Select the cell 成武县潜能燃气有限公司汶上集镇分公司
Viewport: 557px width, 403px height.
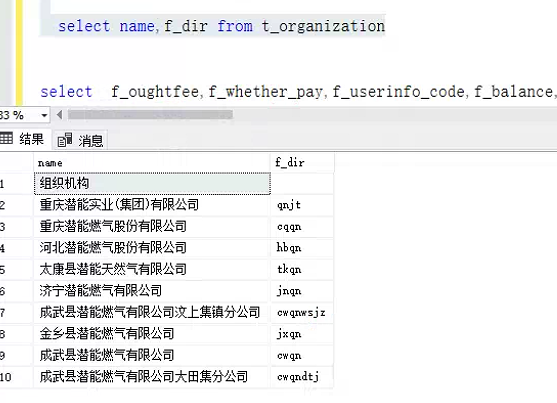click(152, 312)
